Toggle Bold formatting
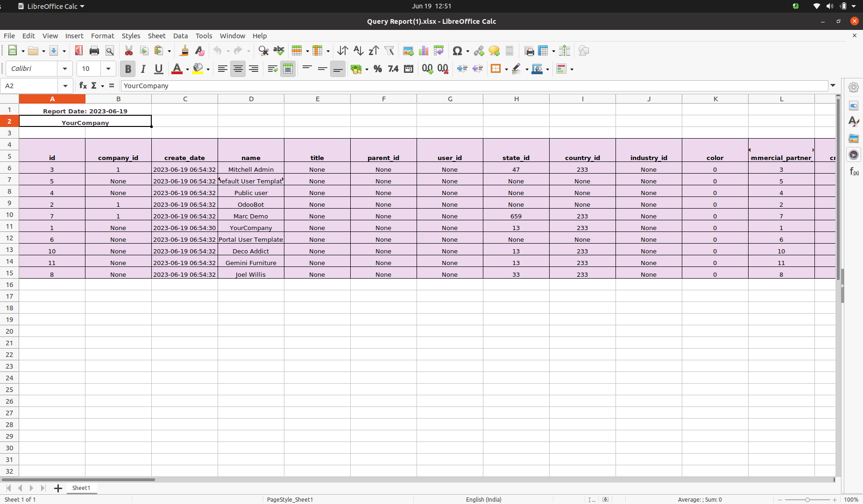The width and height of the screenshot is (863, 504). click(127, 69)
